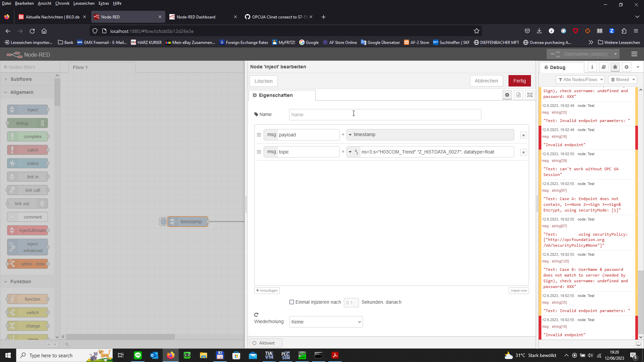Open the node Appearance settings icon
The height and width of the screenshot is (362, 644).
(x=530, y=95)
